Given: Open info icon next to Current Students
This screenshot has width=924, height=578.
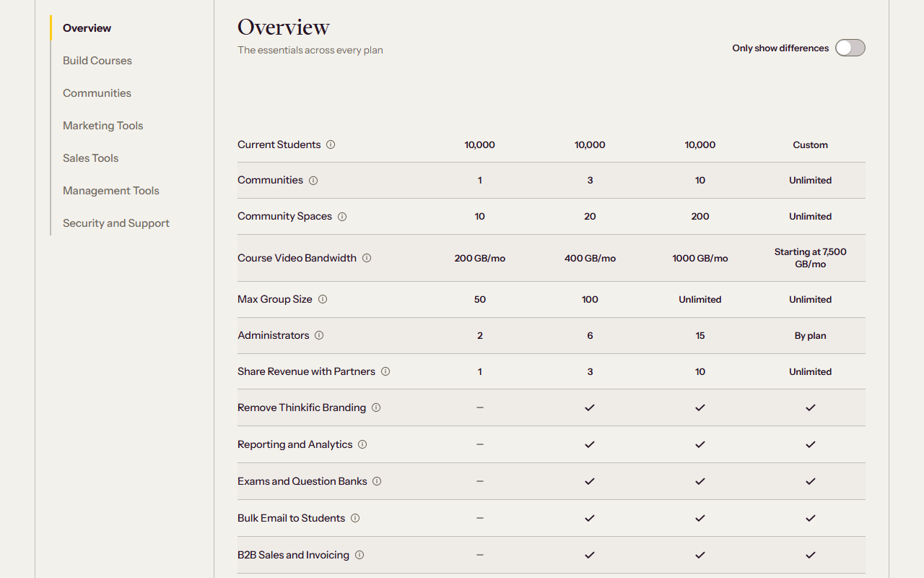Looking at the screenshot, I should click(x=331, y=144).
